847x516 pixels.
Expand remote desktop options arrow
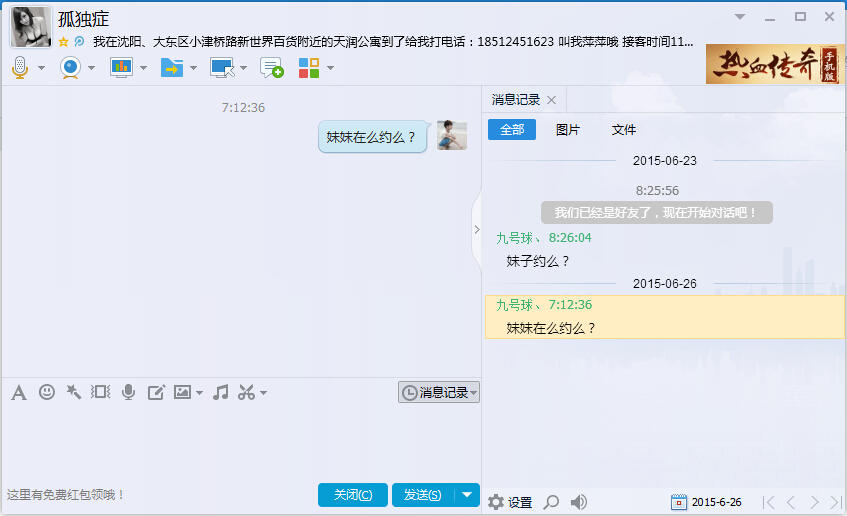pyautogui.click(x=244, y=68)
